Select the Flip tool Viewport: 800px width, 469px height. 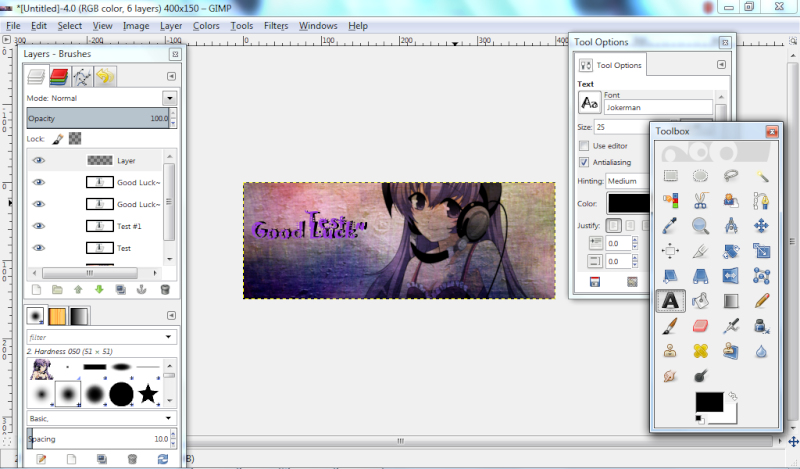pos(731,276)
